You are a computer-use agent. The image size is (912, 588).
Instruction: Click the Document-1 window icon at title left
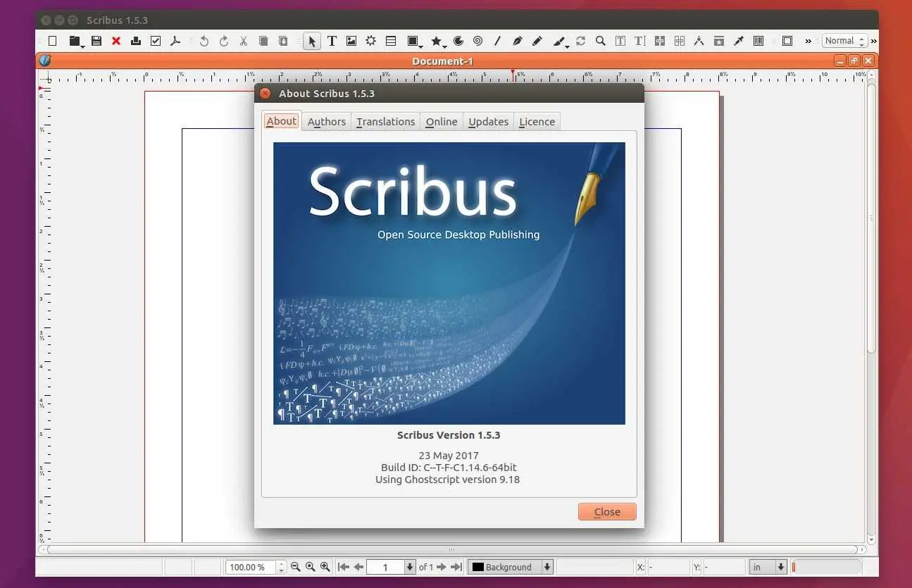[45, 61]
